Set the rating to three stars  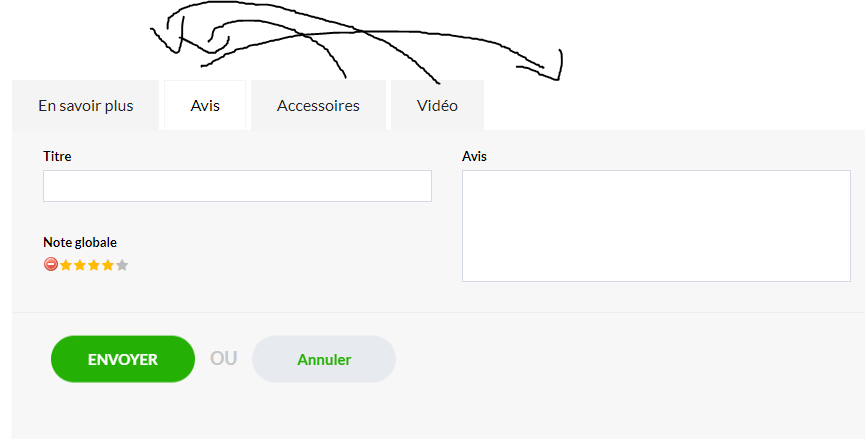coord(94,265)
